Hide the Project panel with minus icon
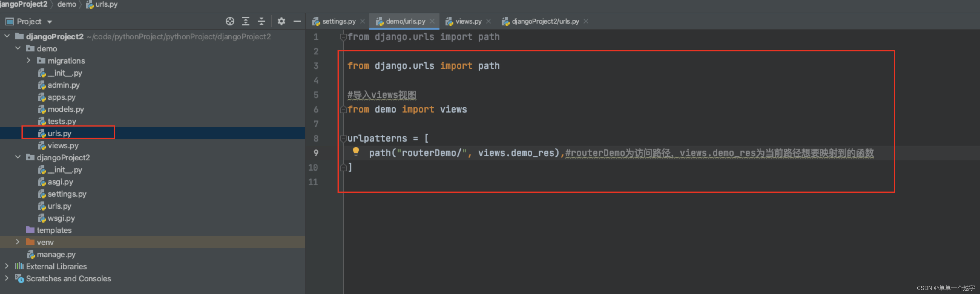The image size is (980, 294). pos(297,21)
